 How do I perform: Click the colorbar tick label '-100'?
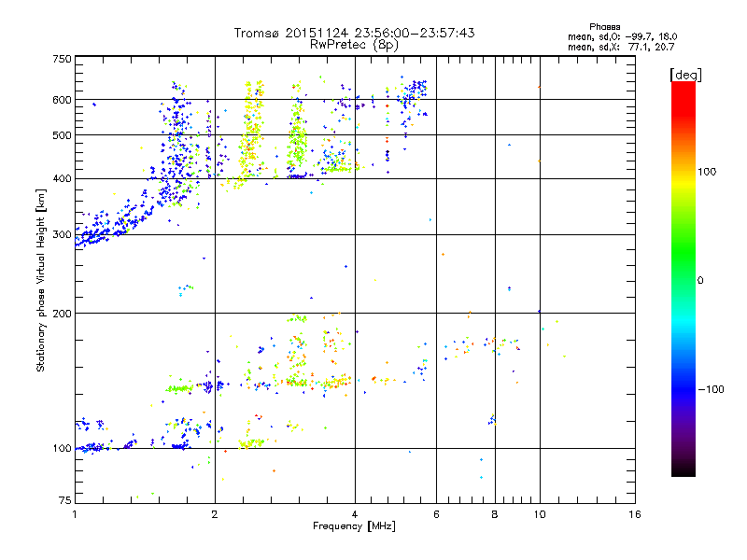pyautogui.click(x=711, y=389)
